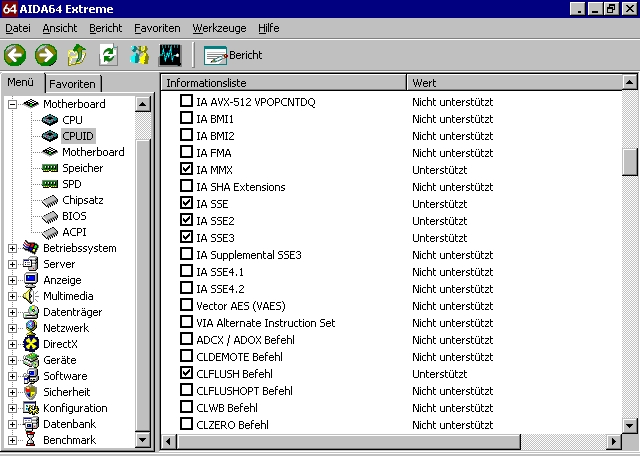Screen dimensions: 640x456
Task: Expand the Betriebssystem tree node
Action: [x=12, y=248]
